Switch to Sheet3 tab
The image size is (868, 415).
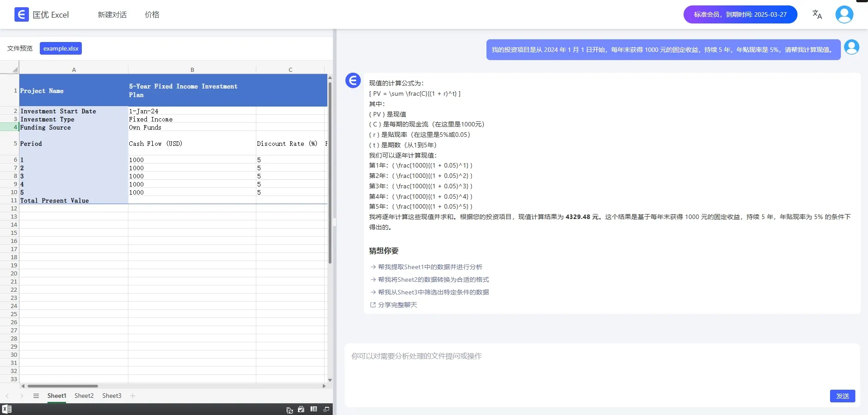[112, 396]
